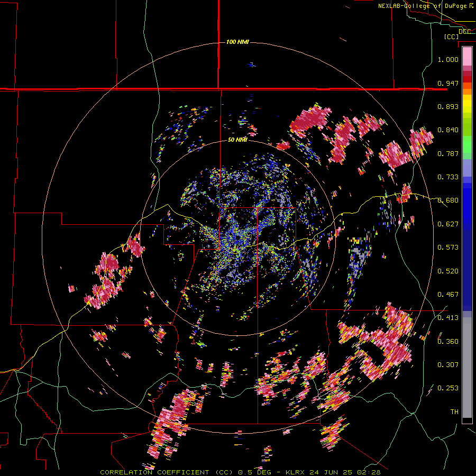Click the 0.413 legend value
Image resolution: width=476 pixels, height=476 pixels.
(x=448, y=318)
